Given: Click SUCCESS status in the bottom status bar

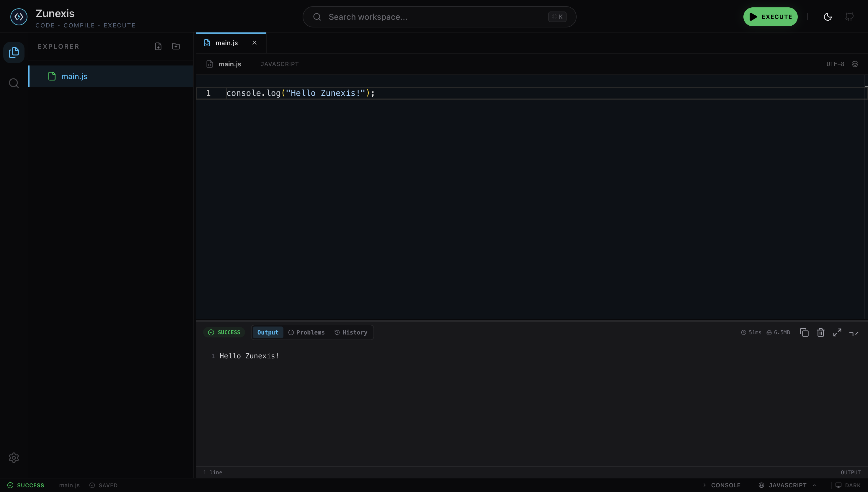Looking at the screenshot, I should (26, 485).
